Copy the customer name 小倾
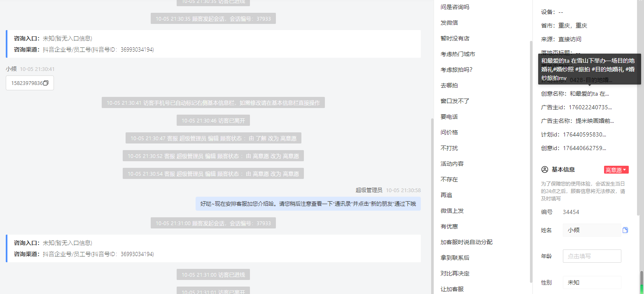 coord(625,230)
